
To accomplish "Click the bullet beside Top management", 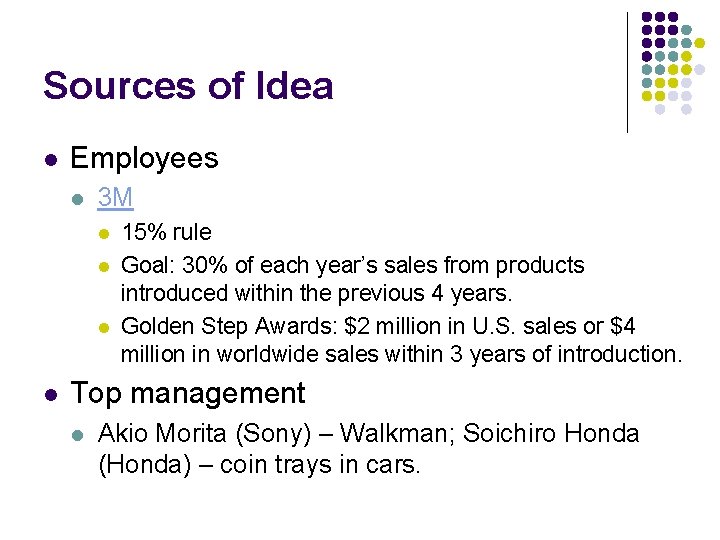I will coord(50,394).
